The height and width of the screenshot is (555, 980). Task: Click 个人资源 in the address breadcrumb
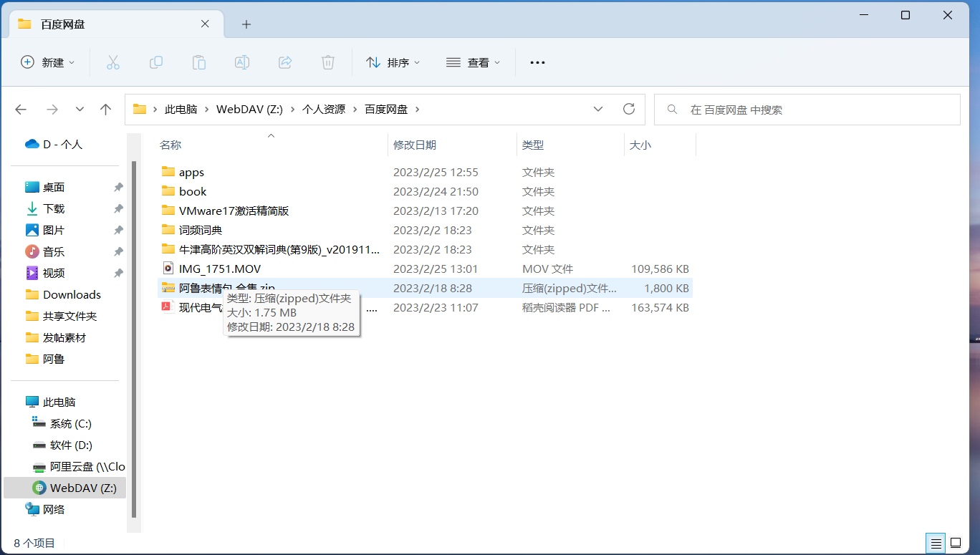click(x=324, y=110)
